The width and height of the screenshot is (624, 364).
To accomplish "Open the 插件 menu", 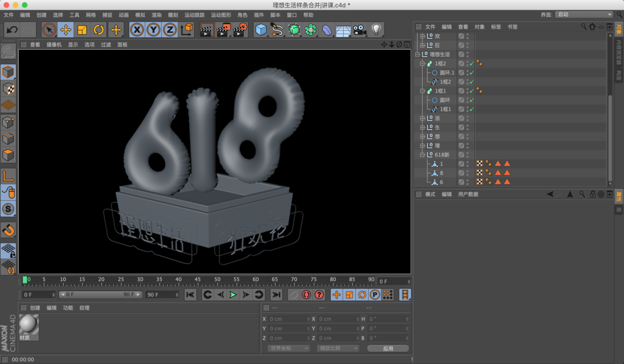I will [x=259, y=15].
